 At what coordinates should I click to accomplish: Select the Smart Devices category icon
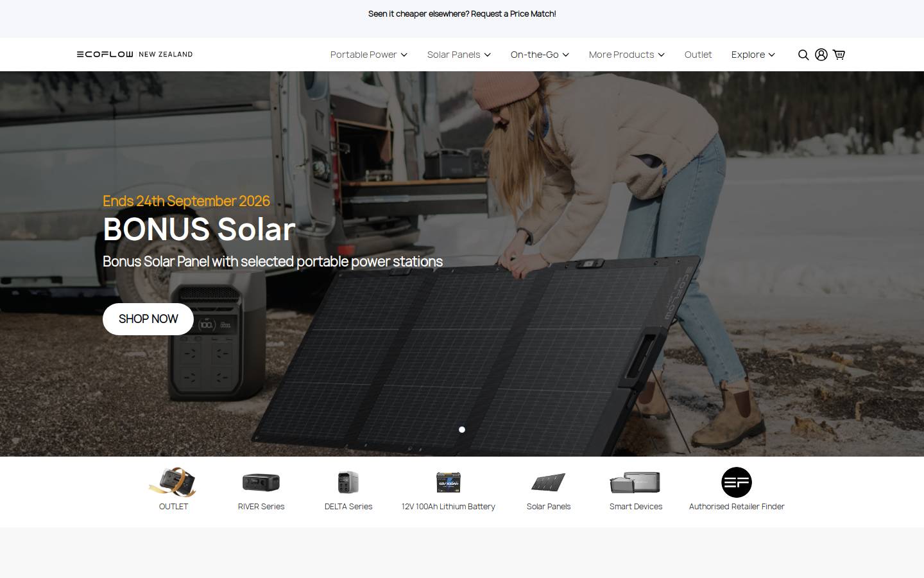click(x=635, y=482)
